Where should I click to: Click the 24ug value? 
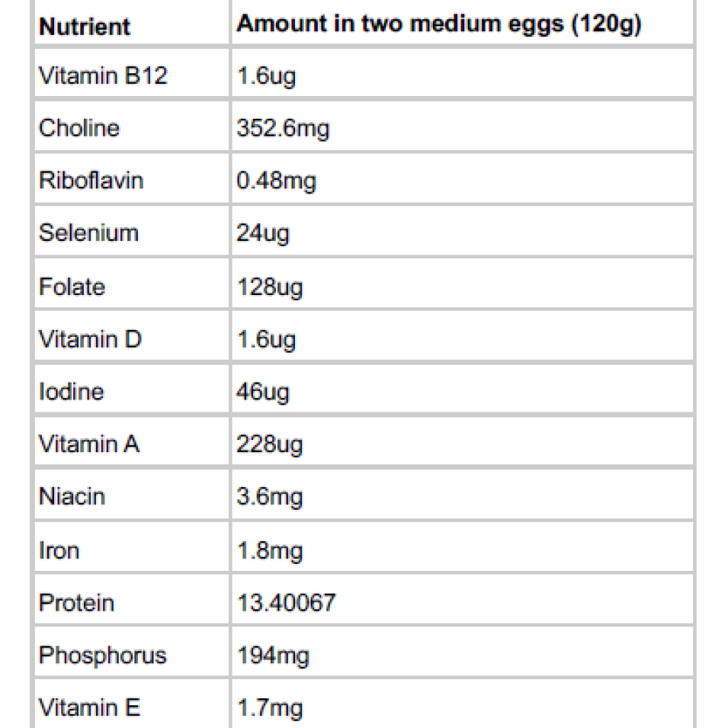(x=263, y=232)
